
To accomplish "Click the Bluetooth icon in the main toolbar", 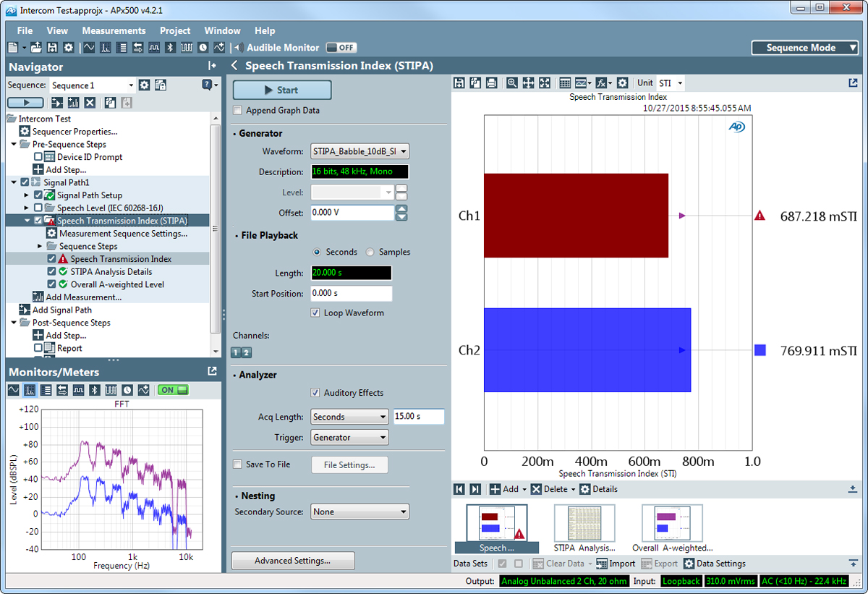I will tap(171, 48).
